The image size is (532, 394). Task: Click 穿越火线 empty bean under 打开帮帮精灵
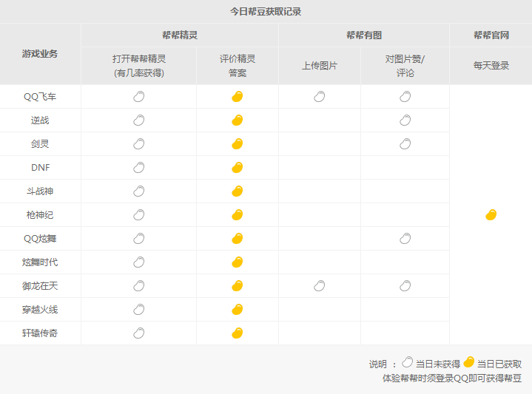139,310
